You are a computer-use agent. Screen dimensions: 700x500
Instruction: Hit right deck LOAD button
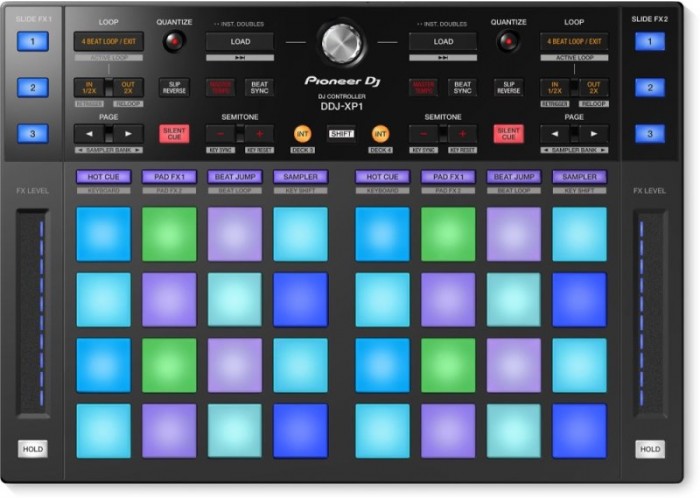443,42
